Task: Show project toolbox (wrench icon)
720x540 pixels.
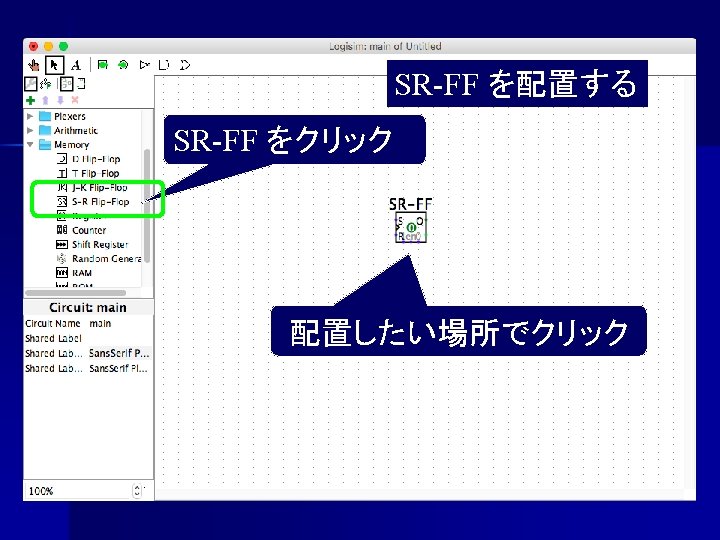Action: pos(30,84)
